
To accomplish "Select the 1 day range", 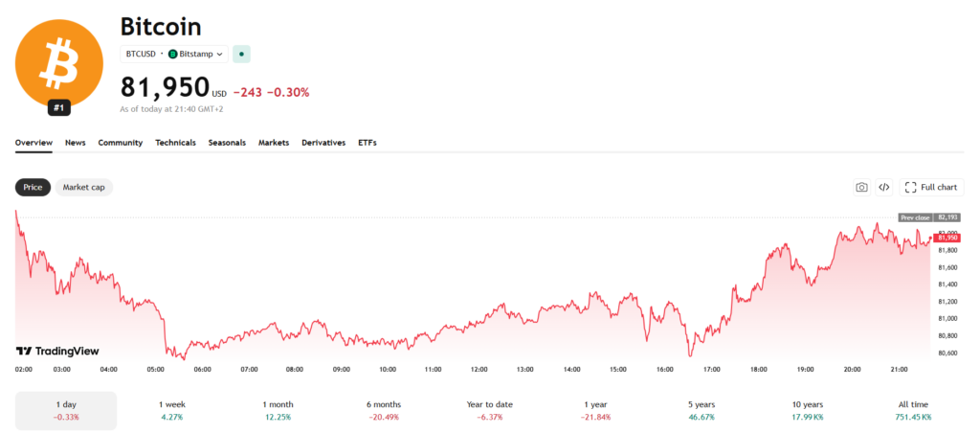I will (x=66, y=410).
